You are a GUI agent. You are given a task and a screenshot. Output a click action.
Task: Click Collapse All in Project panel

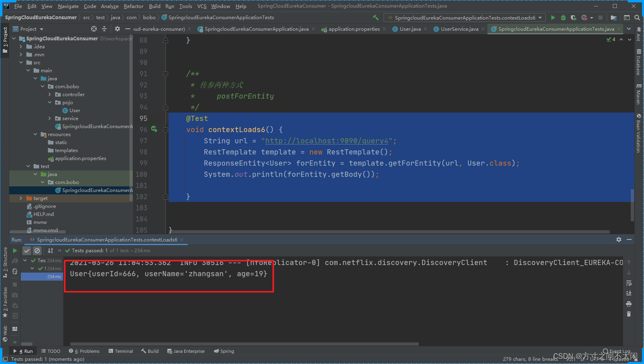(x=104, y=29)
